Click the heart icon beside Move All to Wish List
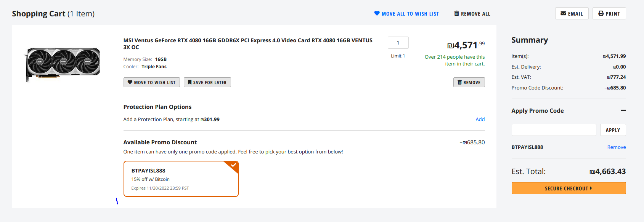This screenshot has height=222, width=644. (x=377, y=13)
